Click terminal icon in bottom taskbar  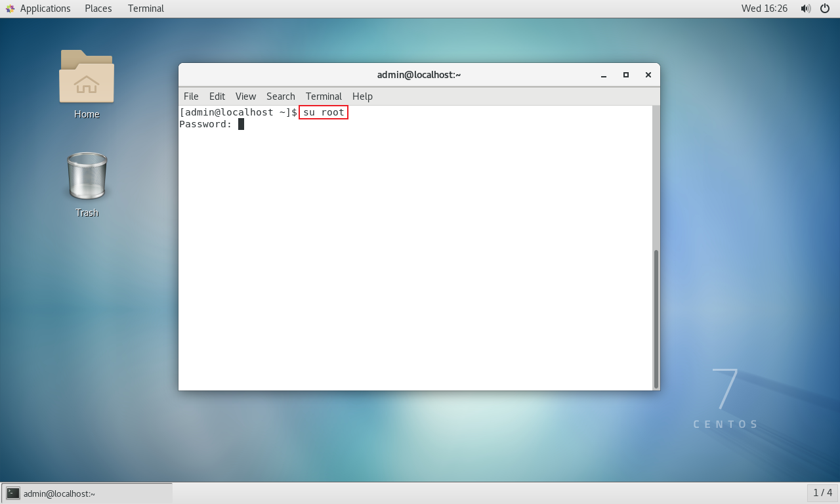pos(13,493)
